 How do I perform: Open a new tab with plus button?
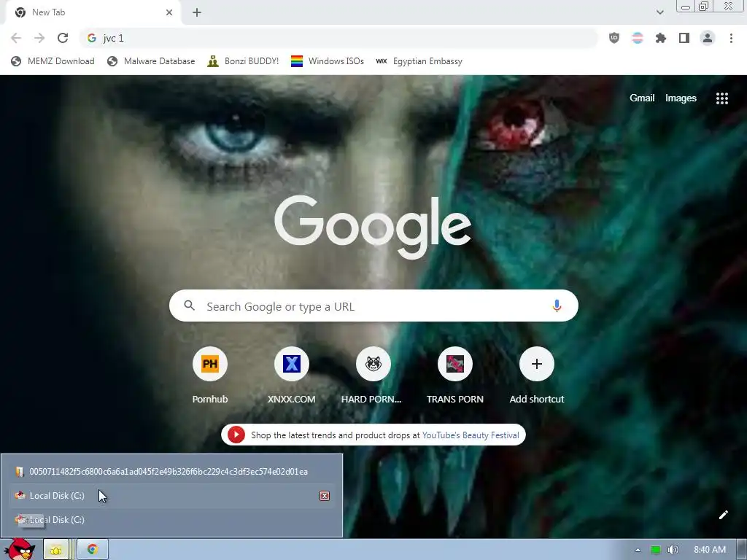[197, 12]
